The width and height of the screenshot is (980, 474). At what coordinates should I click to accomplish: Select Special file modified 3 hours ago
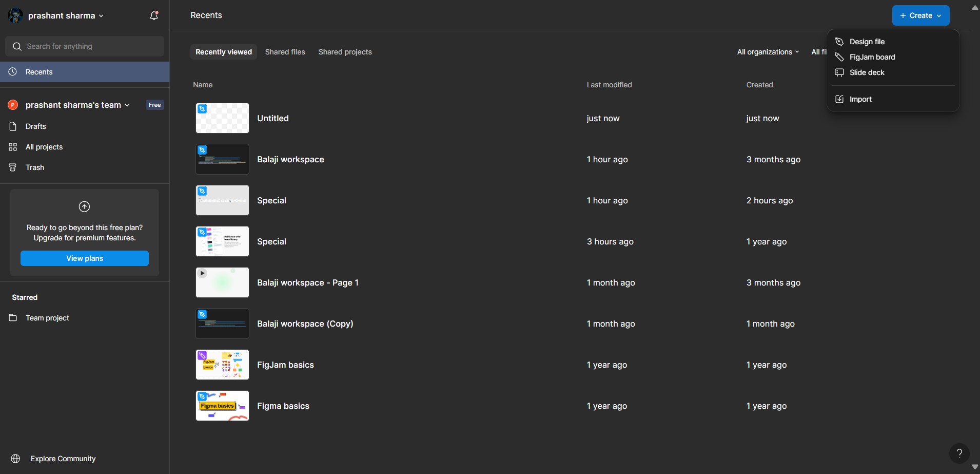click(x=271, y=241)
